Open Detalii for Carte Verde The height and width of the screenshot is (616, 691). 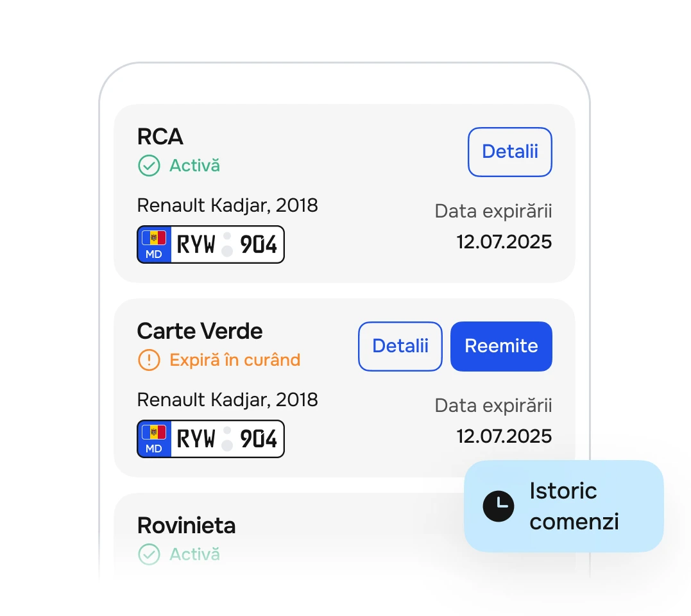click(400, 346)
